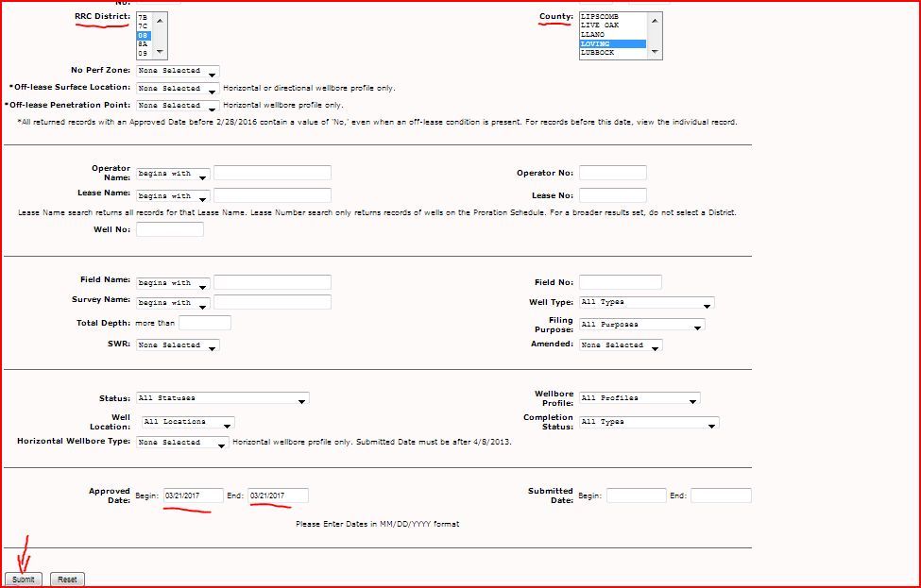Open the Filing Purpose dropdown
This screenshot has width=921, height=588.
tap(642, 325)
